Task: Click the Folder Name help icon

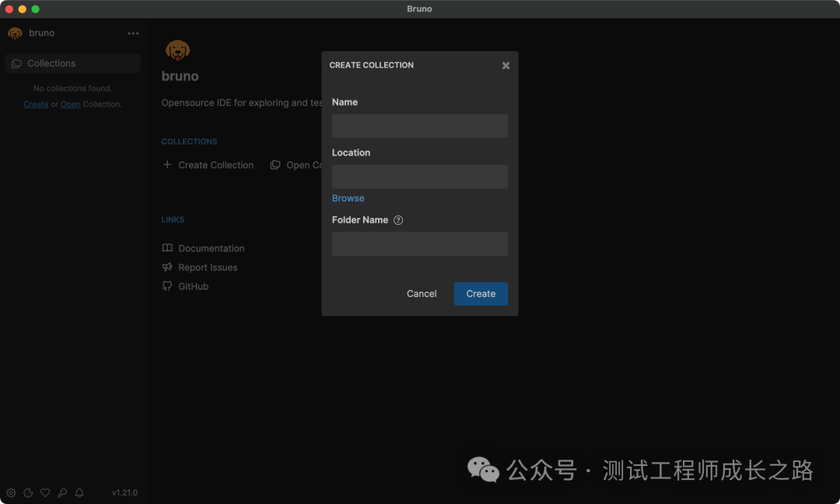Action: pyautogui.click(x=398, y=220)
